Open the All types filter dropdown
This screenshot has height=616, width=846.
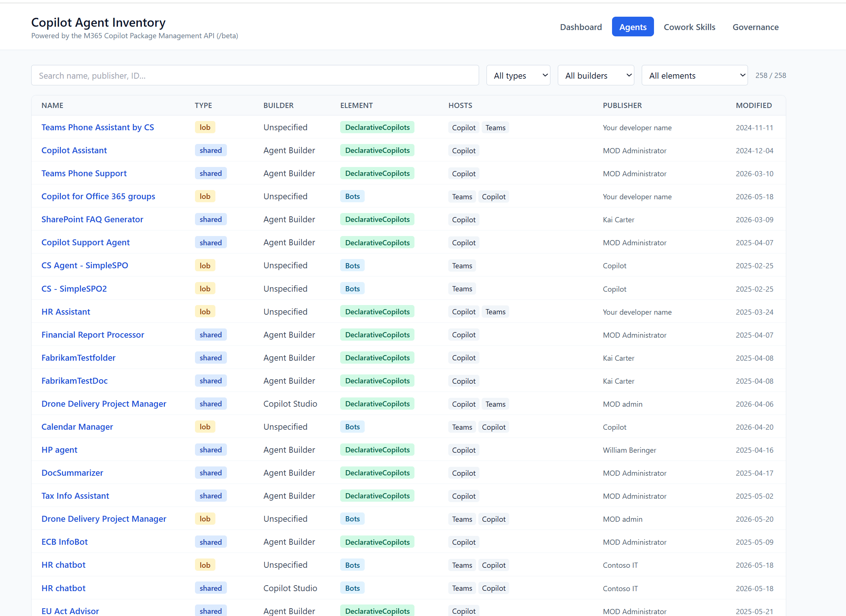click(x=518, y=75)
